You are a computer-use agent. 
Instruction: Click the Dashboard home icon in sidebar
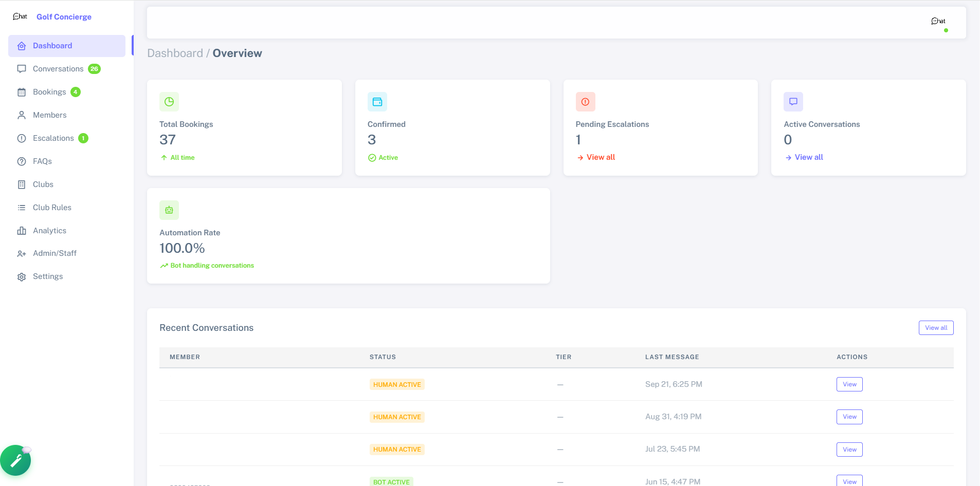pyautogui.click(x=22, y=46)
